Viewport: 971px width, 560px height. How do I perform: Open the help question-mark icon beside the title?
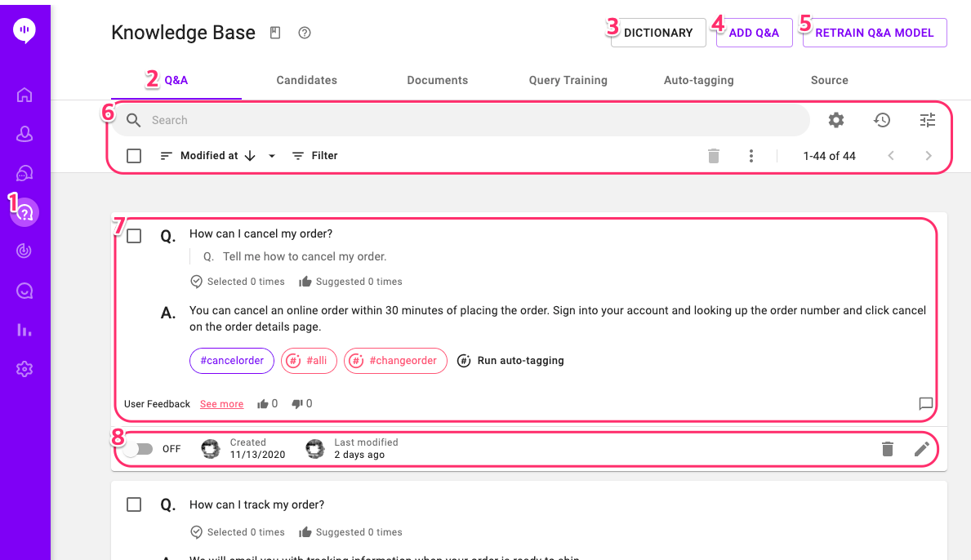point(304,33)
